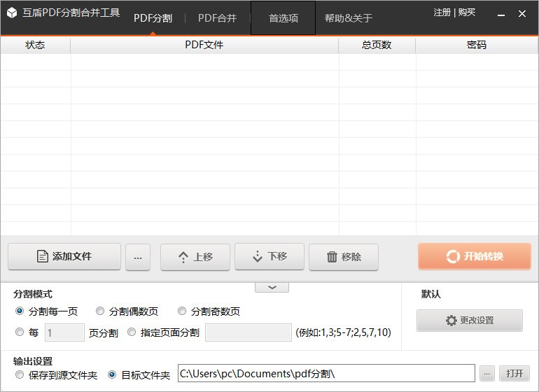The image size is (539, 392).
Task: Select 分割每一页 radio option
Action: 20,311
